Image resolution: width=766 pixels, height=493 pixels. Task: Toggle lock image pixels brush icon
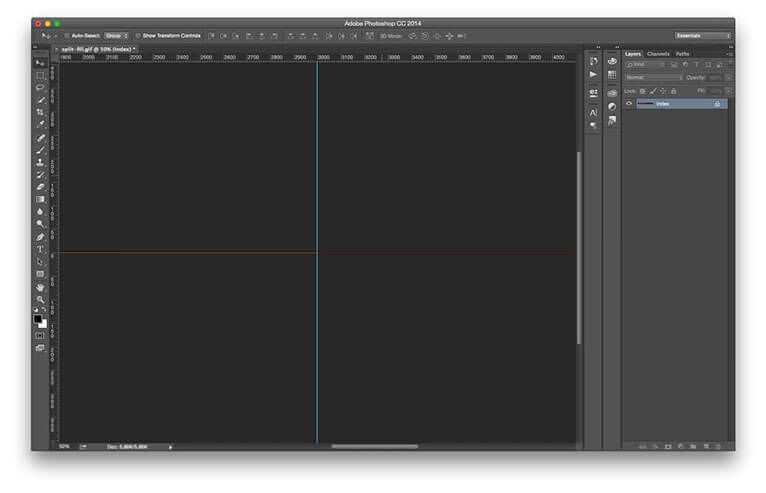[653, 91]
